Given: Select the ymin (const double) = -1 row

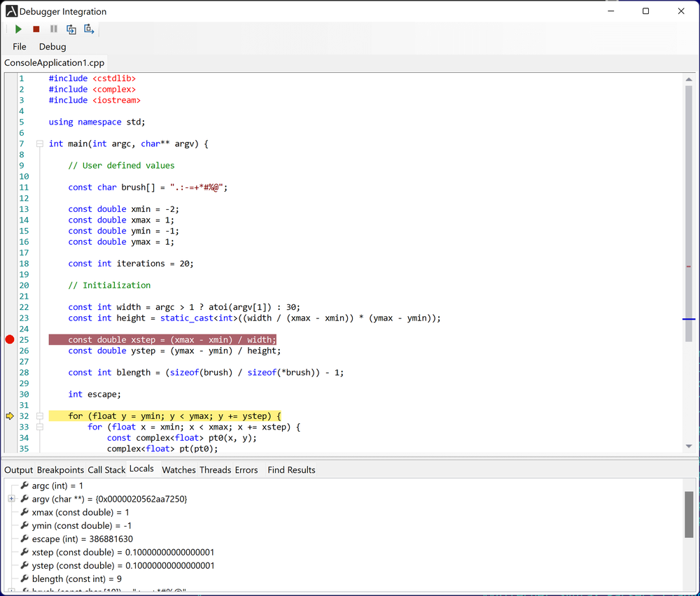Looking at the screenshot, I should tap(81, 525).
